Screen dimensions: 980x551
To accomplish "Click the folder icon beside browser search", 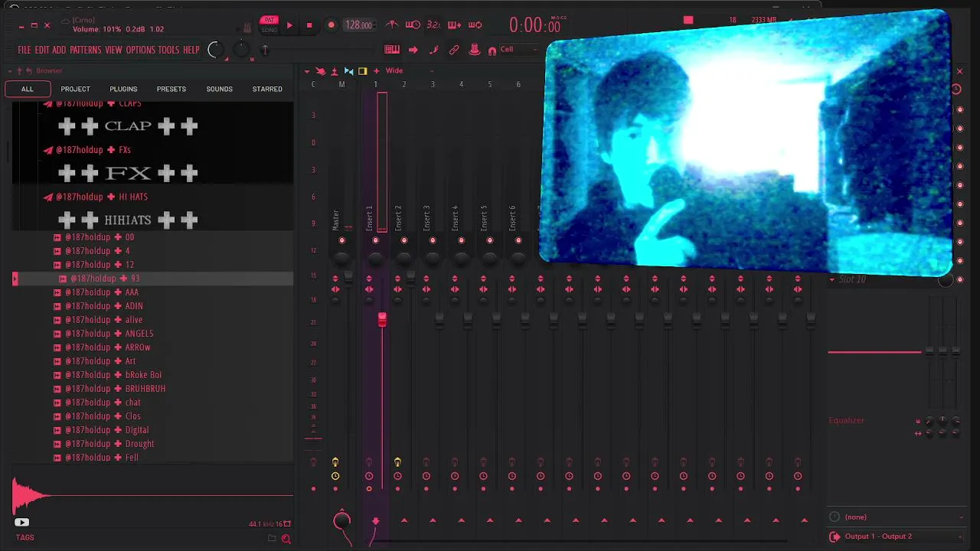I will pyautogui.click(x=272, y=538).
